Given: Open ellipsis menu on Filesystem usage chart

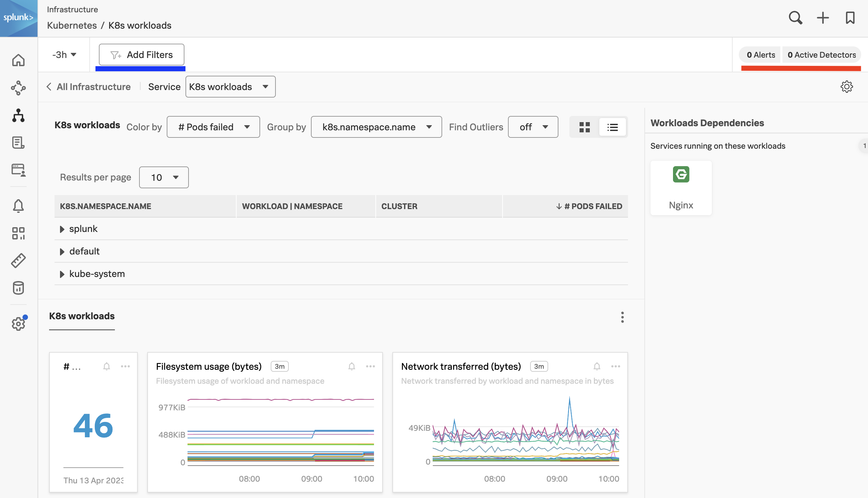Looking at the screenshot, I should pos(370,366).
